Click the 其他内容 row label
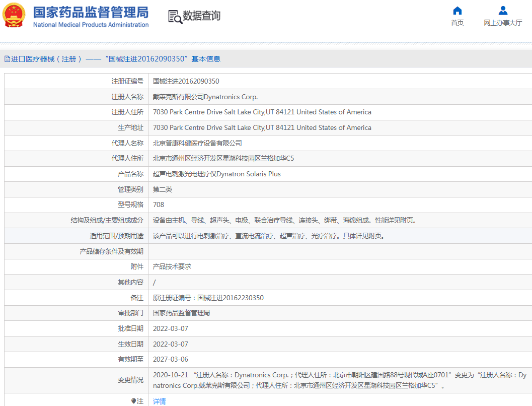This screenshot has height=406, width=532. click(131, 283)
